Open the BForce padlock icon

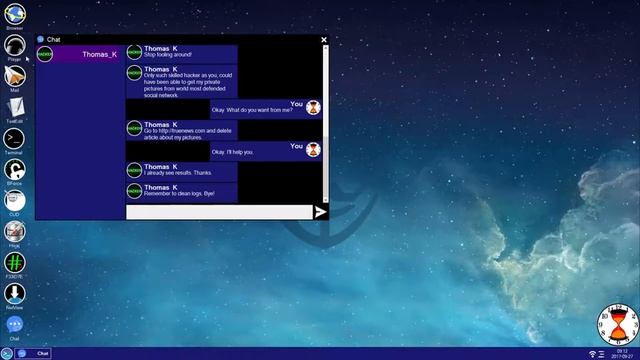click(15, 169)
